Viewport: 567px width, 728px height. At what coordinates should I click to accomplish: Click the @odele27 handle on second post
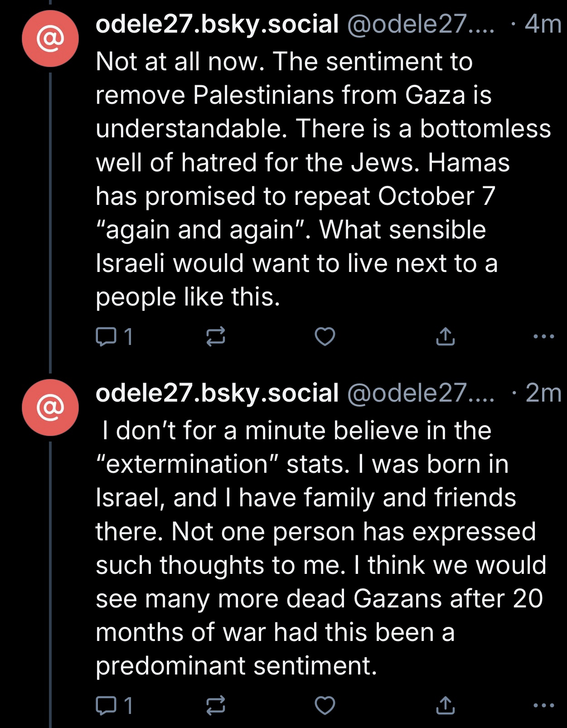pyautogui.click(x=421, y=393)
